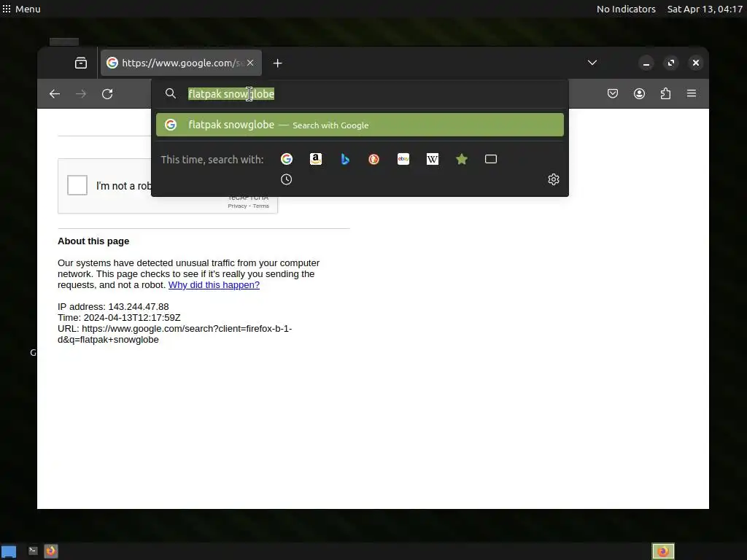Open search settings gear icon
Viewport: 747px width, 560px height.
tap(553, 179)
